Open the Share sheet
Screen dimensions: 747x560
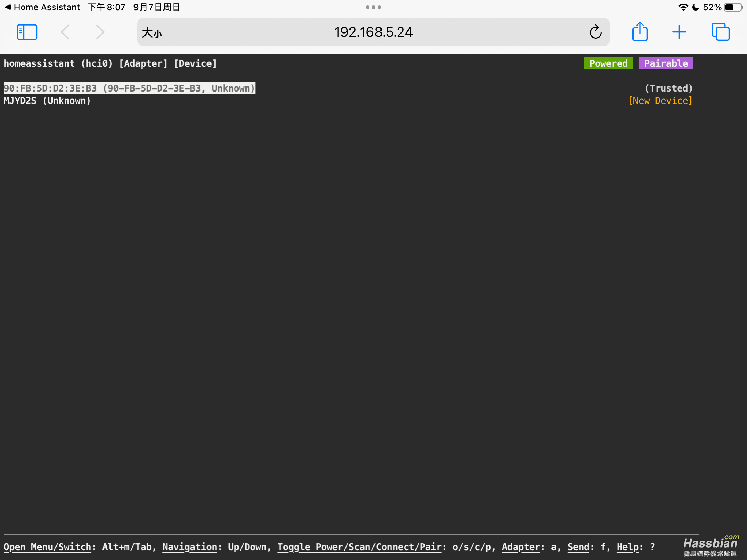pyautogui.click(x=640, y=31)
